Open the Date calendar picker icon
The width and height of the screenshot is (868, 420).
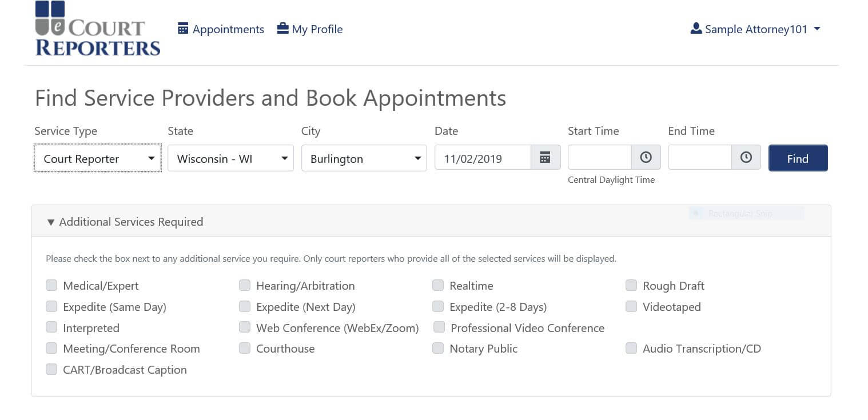[x=545, y=158]
